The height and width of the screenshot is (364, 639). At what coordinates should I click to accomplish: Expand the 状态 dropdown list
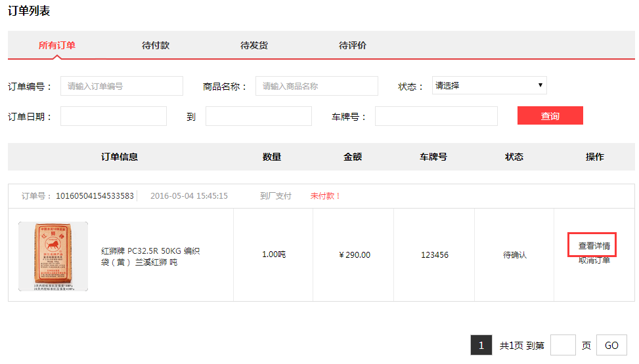click(x=489, y=85)
